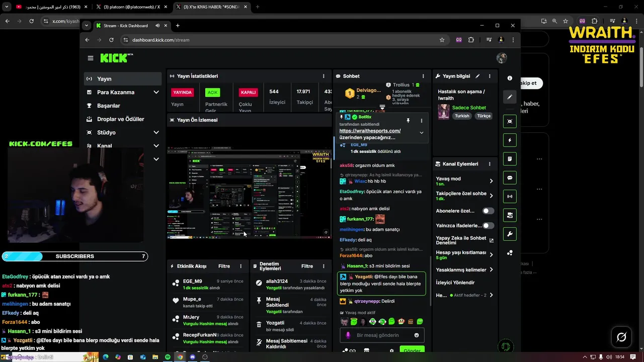644x362 pixels.
Task: Reload the Kick dashboard page
Action: [111, 40]
